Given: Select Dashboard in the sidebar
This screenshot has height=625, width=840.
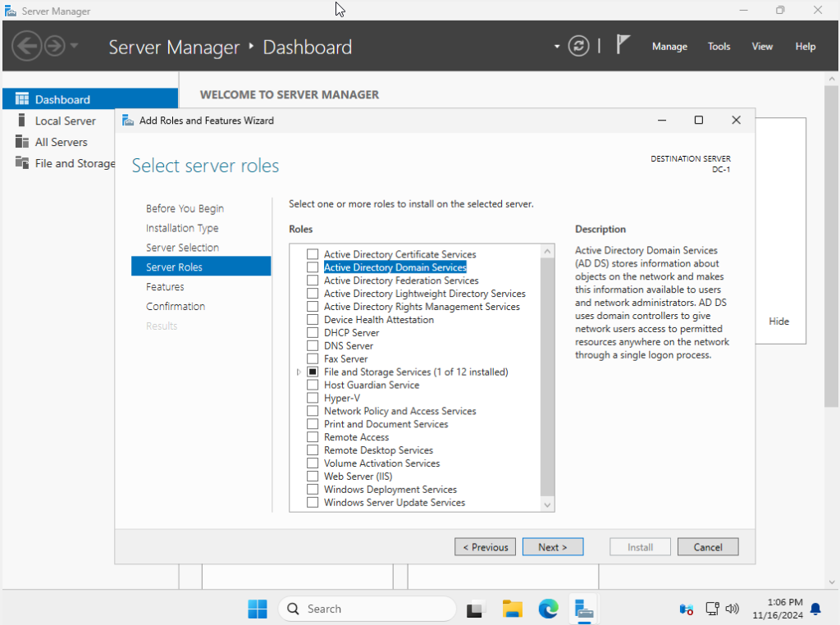Looking at the screenshot, I should [x=90, y=99].
